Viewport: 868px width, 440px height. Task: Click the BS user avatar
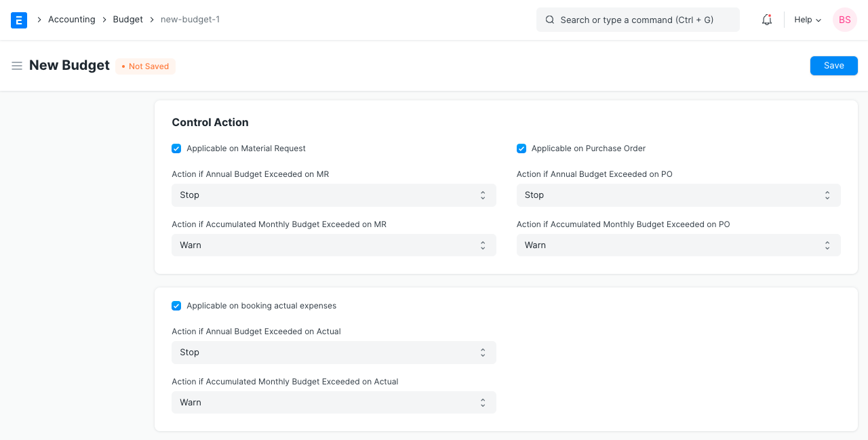pyautogui.click(x=844, y=20)
